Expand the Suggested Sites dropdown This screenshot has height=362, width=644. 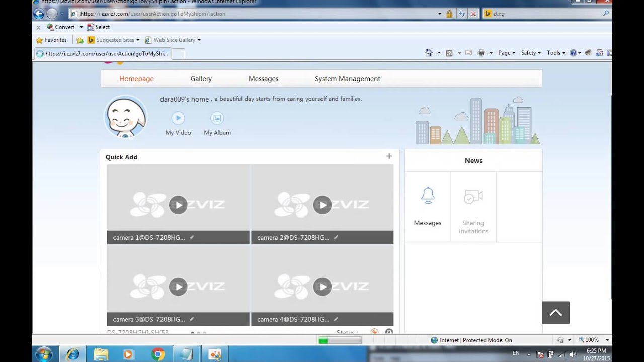click(x=138, y=40)
